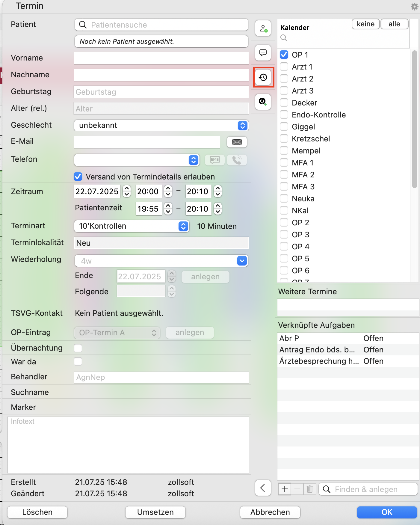This screenshot has width=420, height=525.
Task: Click the Kalender list scrollbar
Action: (415, 119)
